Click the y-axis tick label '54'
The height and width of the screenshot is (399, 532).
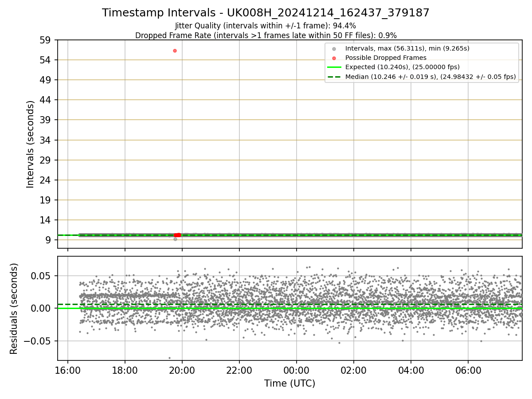click(x=46, y=60)
